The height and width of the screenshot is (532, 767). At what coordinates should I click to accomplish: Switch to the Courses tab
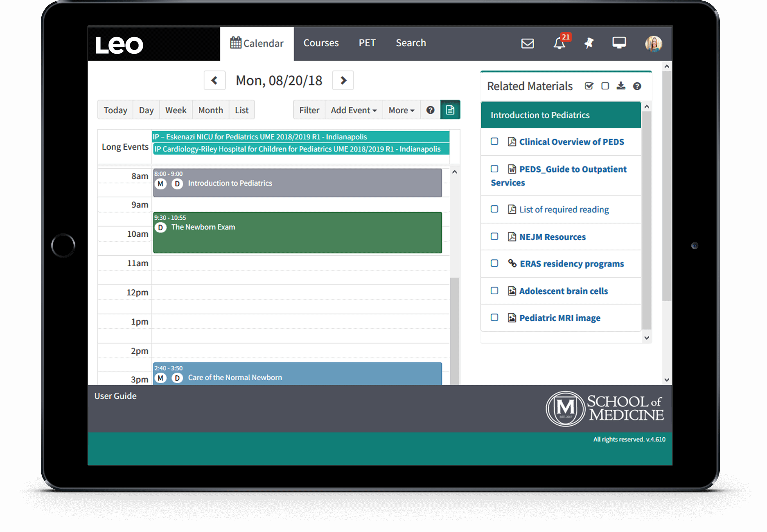pyautogui.click(x=321, y=43)
